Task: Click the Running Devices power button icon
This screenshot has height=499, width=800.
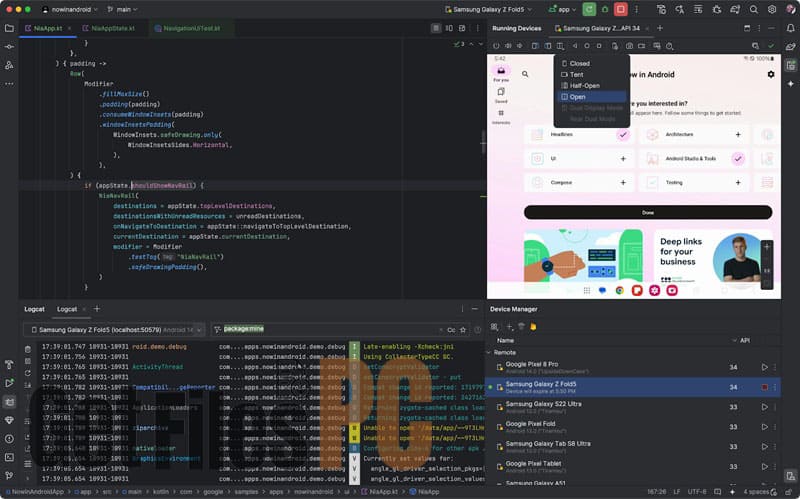Action: (496, 46)
